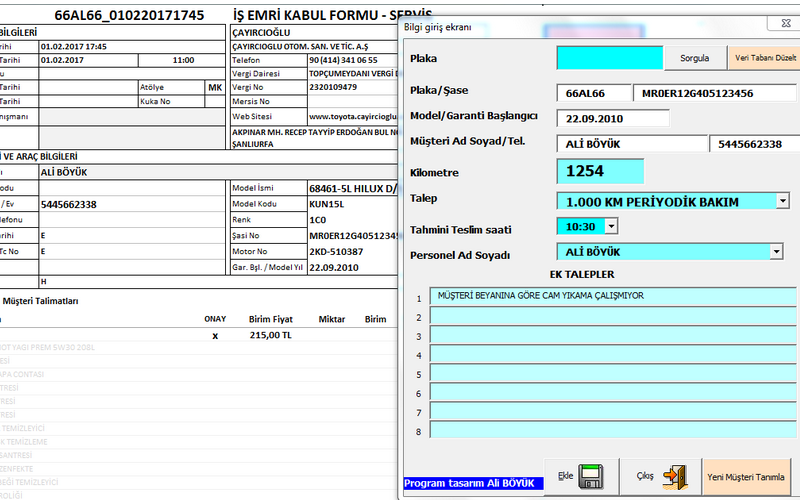Click the Veri Tabanı Düzelt button
The width and height of the screenshot is (800, 500).
(766, 58)
